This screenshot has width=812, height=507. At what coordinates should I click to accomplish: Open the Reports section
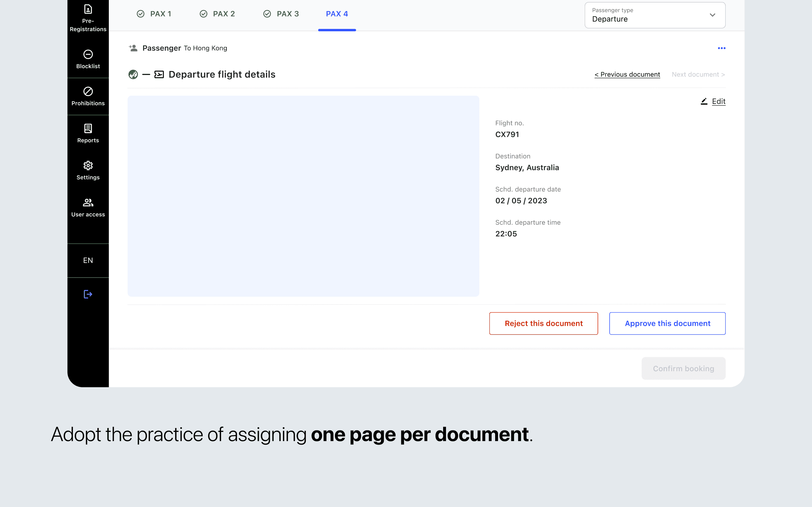(88, 133)
